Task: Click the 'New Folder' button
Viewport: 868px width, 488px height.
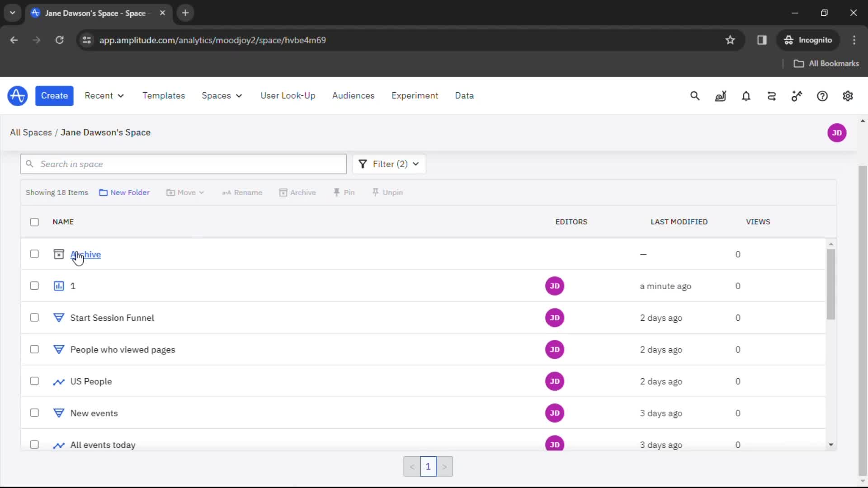Action: pos(124,192)
